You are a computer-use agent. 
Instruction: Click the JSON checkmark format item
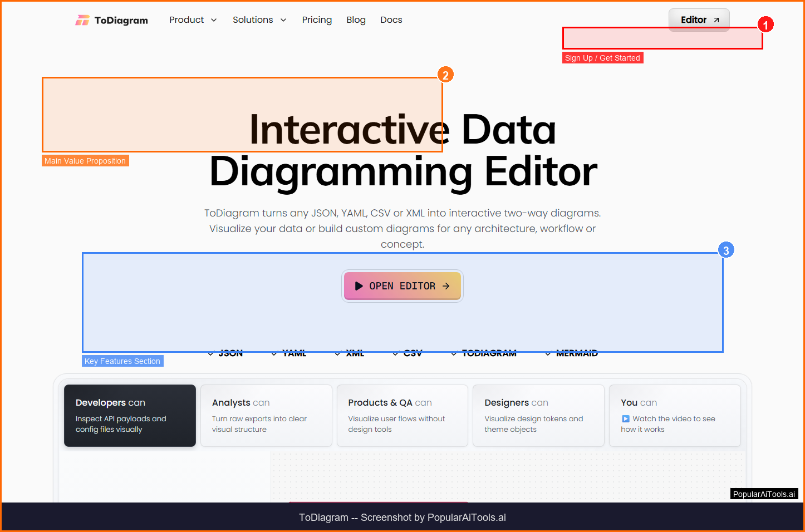pos(225,353)
